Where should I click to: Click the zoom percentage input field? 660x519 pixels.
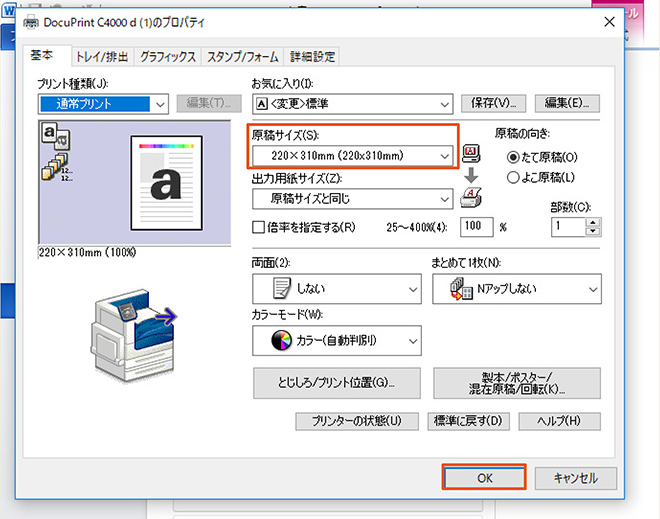click(477, 227)
